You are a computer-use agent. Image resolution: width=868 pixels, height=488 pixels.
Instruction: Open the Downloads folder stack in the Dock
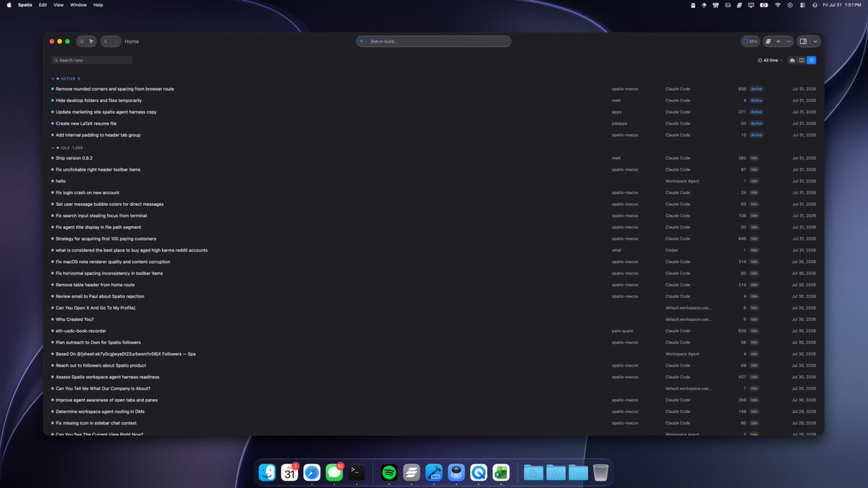pos(556,472)
